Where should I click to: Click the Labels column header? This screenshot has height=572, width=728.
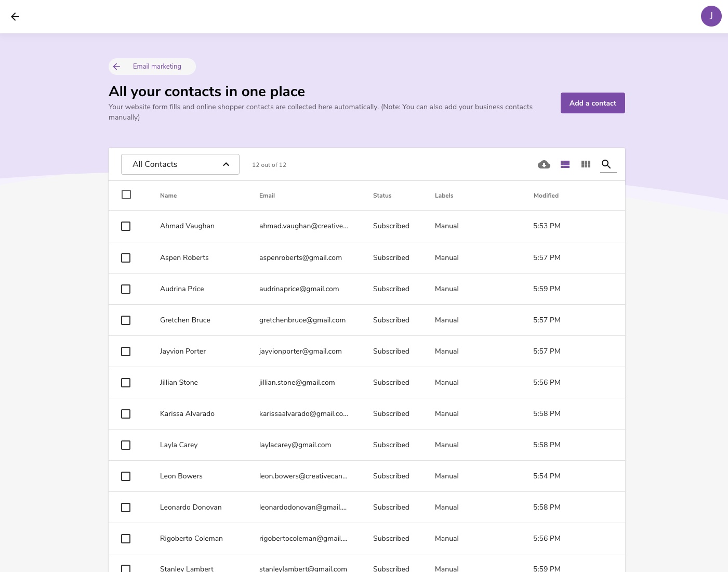(444, 196)
